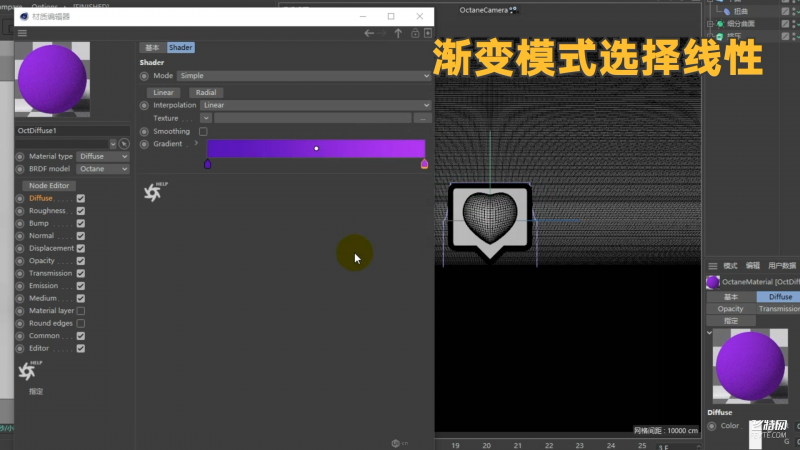Image resolution: width=800 pixels, height=450 pixels.
Task: Click the back arrow in material editor
Action: (369, 33)
